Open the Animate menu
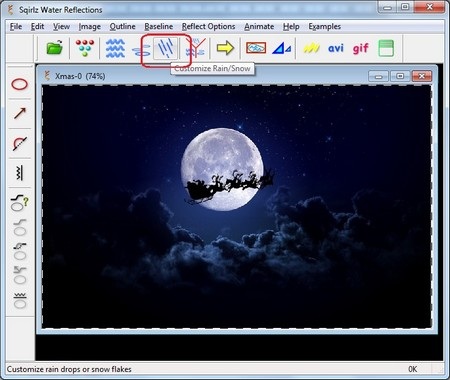450x380 pixels. pyautogui.click(x=259, y=26)
